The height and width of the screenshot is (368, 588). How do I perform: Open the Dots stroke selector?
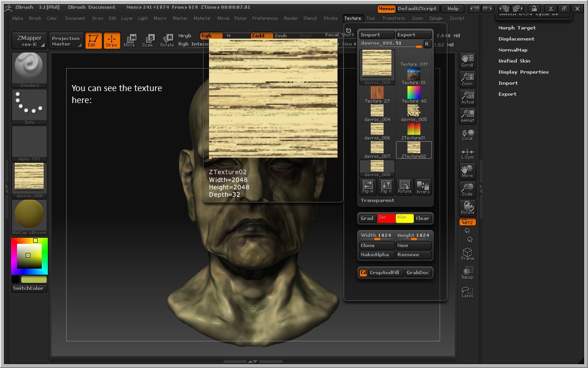(29, 107)
